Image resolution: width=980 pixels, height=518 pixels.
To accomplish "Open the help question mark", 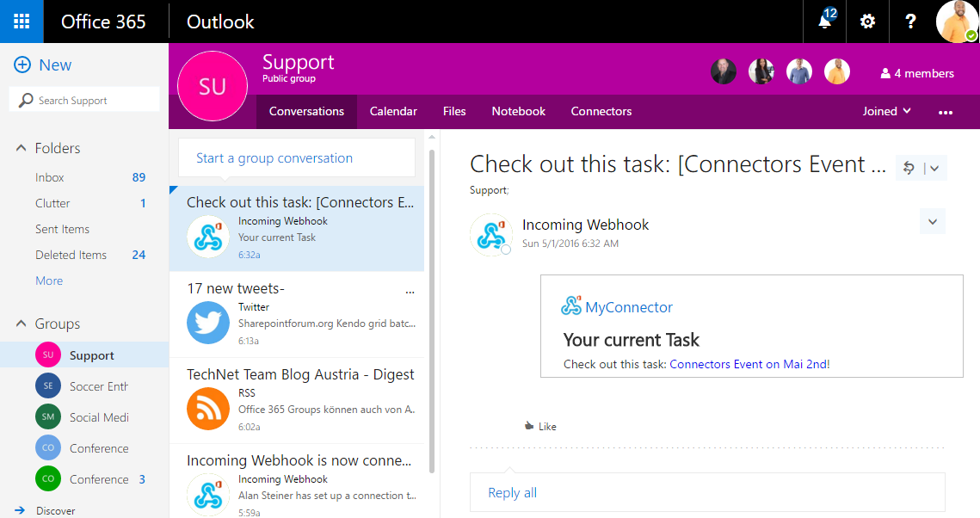I will [910, 22].
